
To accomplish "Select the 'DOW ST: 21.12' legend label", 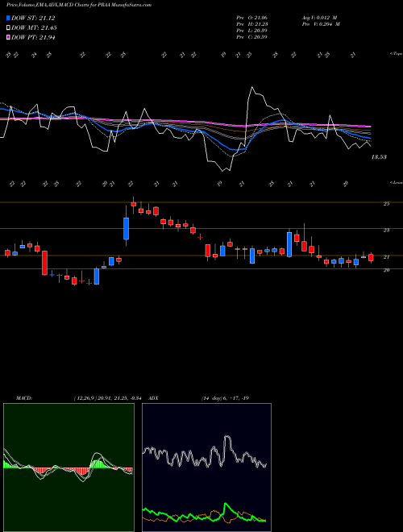I will (33, 18).
